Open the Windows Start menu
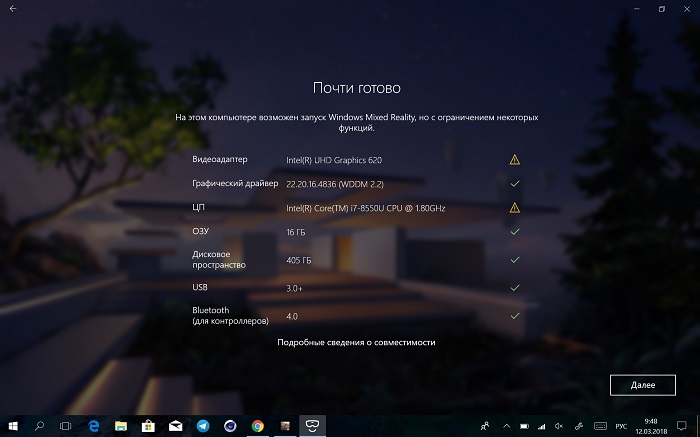This screenshot has width=700, height=437. coord(13,426)
